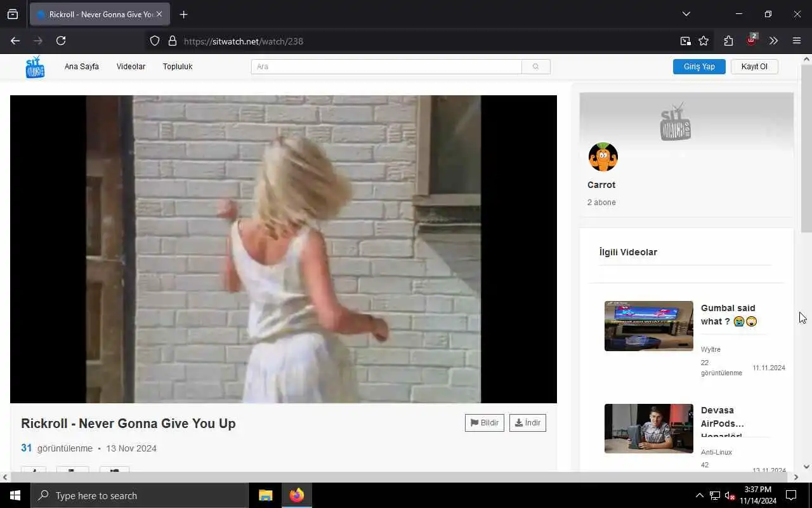Click the Bildir report button
Screen dimensions: 812x508
pyautogui.click(x=485, y=423)
